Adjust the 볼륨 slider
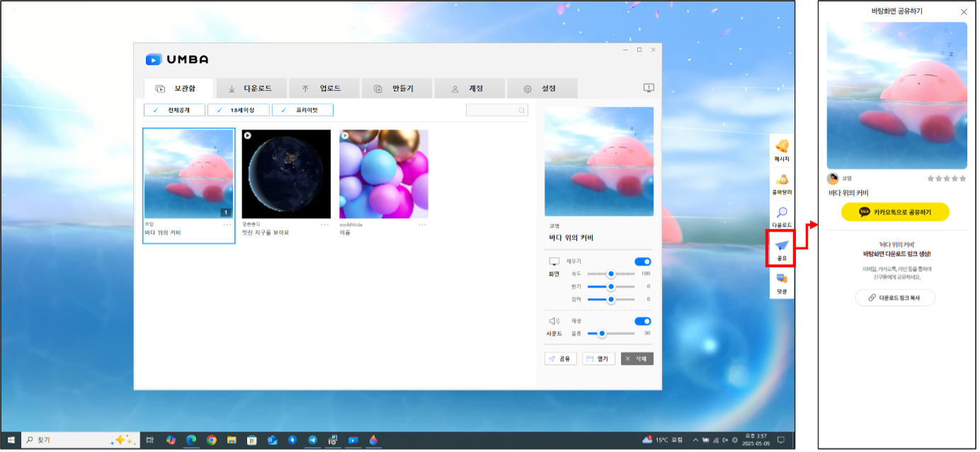980x452 pixels. (611, 333)
